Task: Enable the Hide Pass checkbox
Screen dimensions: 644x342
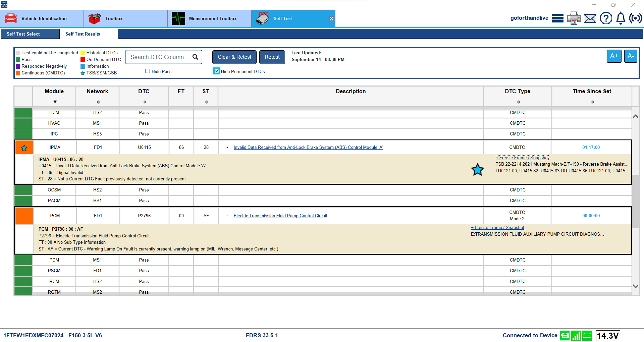Action: pyautogui.click(x=148, y=71)
